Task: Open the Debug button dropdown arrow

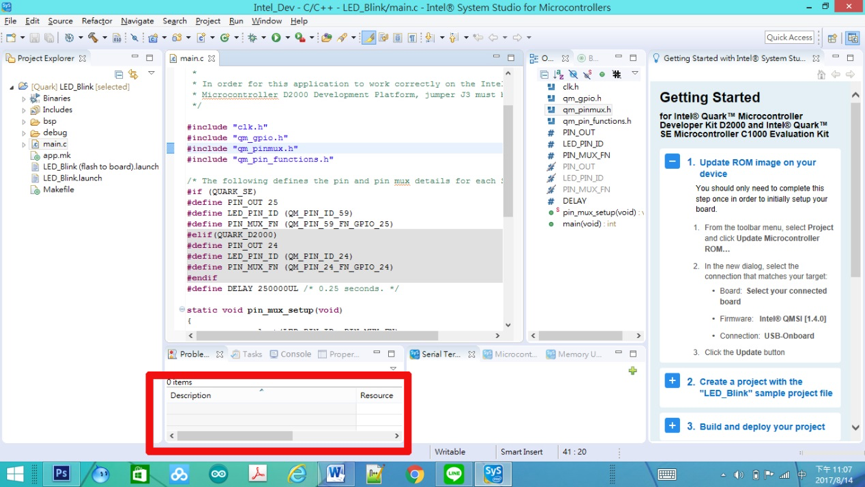Action: 263,38
